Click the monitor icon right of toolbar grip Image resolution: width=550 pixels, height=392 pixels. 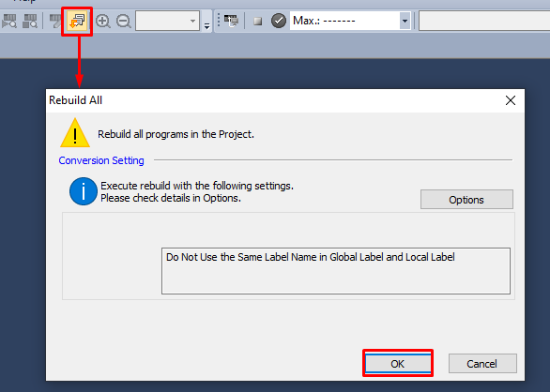231,21
